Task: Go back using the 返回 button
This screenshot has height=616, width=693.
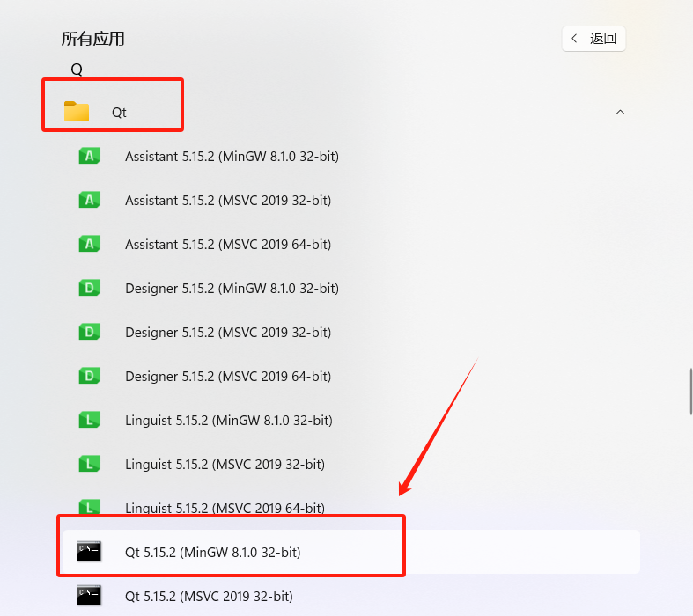Action: coord(593,39)
